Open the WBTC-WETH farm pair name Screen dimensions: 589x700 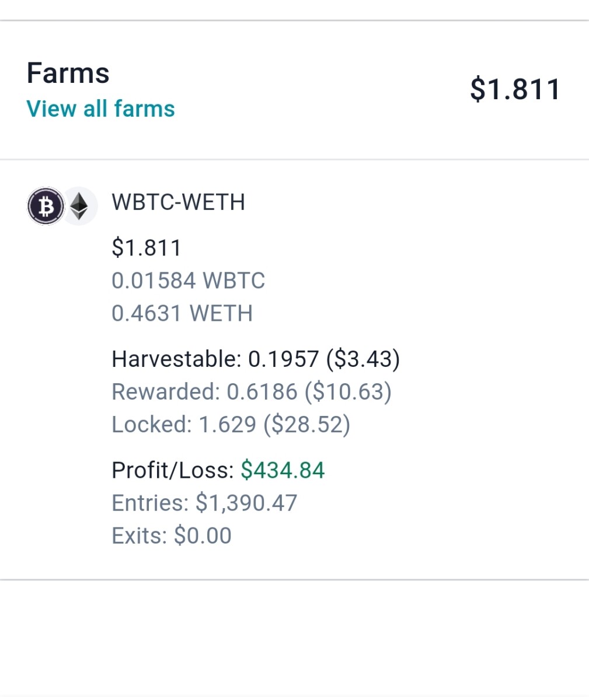pos(178,202)
